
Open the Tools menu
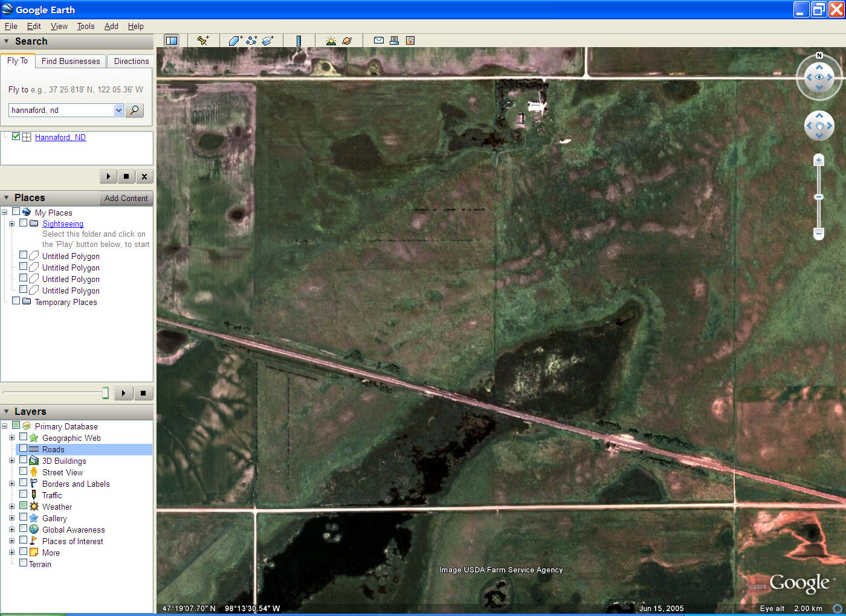[86, 26]
